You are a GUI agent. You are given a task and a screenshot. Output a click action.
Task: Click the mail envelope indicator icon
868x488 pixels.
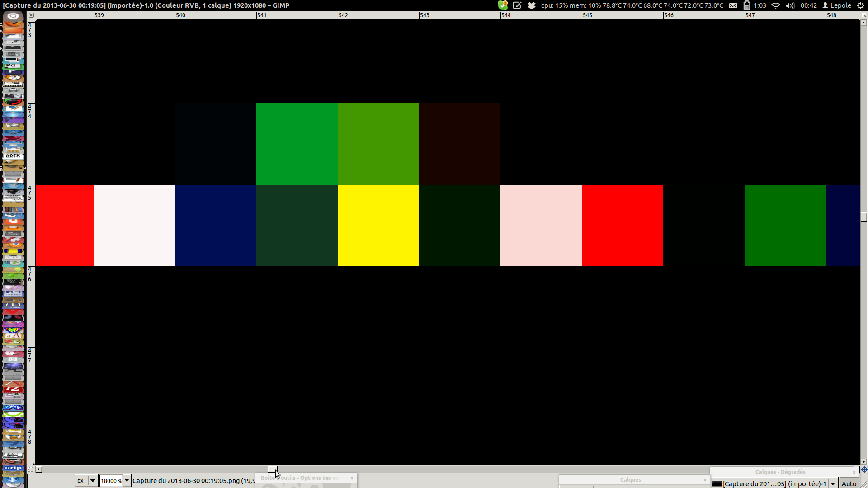pyautogui.click(x=733, y=5)
